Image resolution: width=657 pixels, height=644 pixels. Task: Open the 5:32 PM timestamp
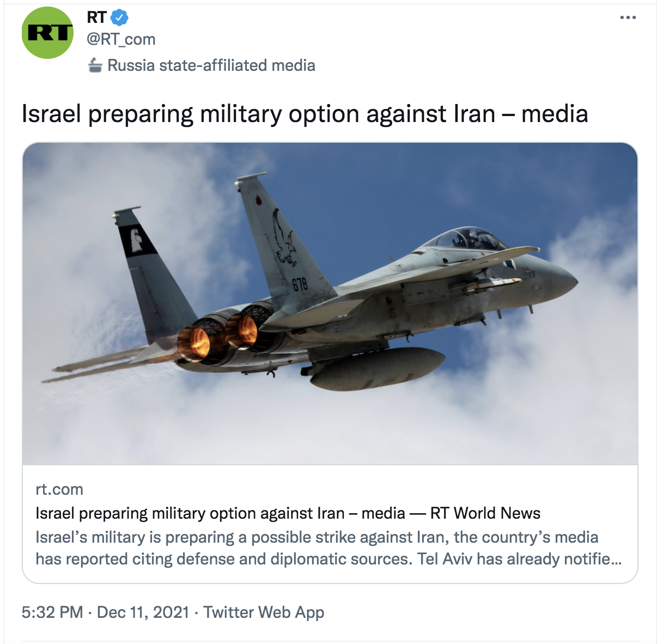click(x=52, y=612)
